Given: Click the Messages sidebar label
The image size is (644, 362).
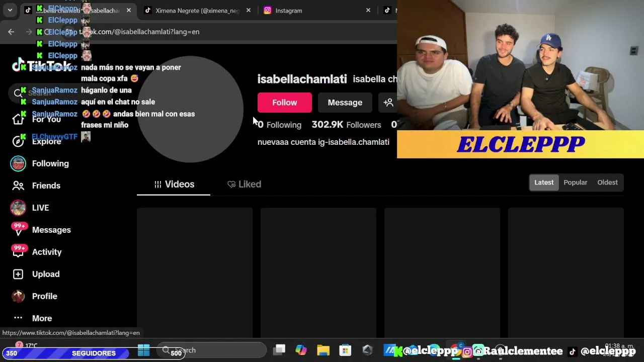Looking at the screenshot, I should coord(51,230).
